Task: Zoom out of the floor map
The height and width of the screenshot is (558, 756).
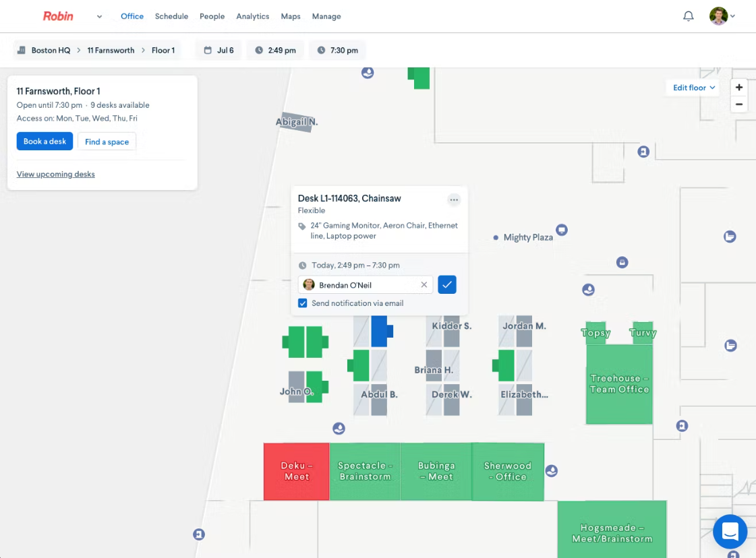Action: point(738,104)
